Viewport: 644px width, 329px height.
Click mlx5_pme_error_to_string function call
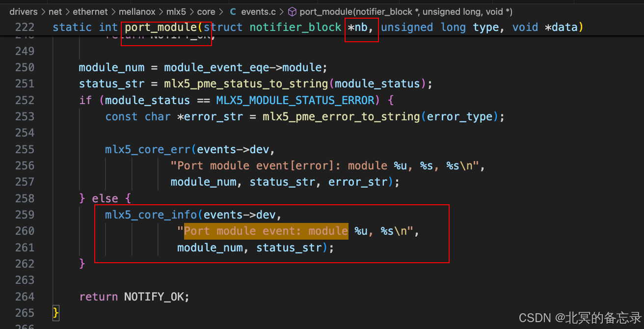(341, 116)
